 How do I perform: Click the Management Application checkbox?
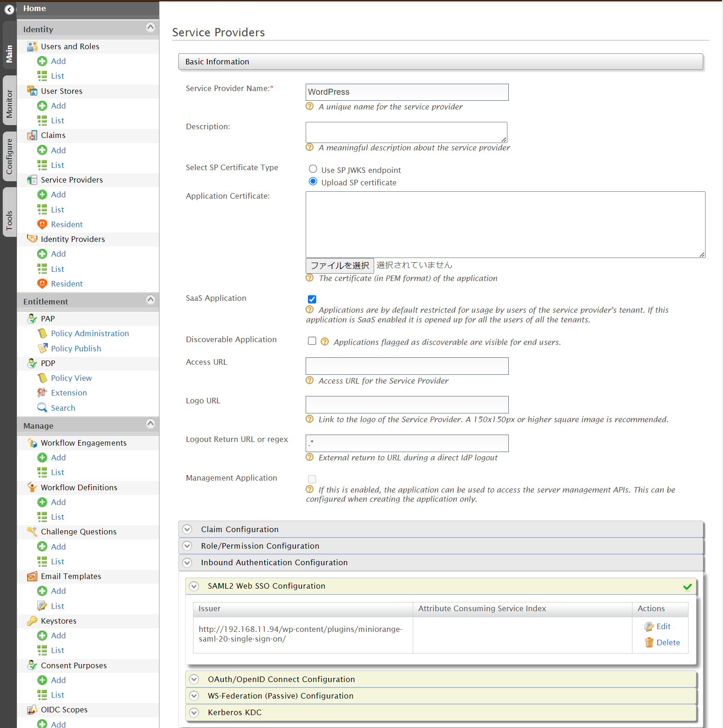point(312,479)
